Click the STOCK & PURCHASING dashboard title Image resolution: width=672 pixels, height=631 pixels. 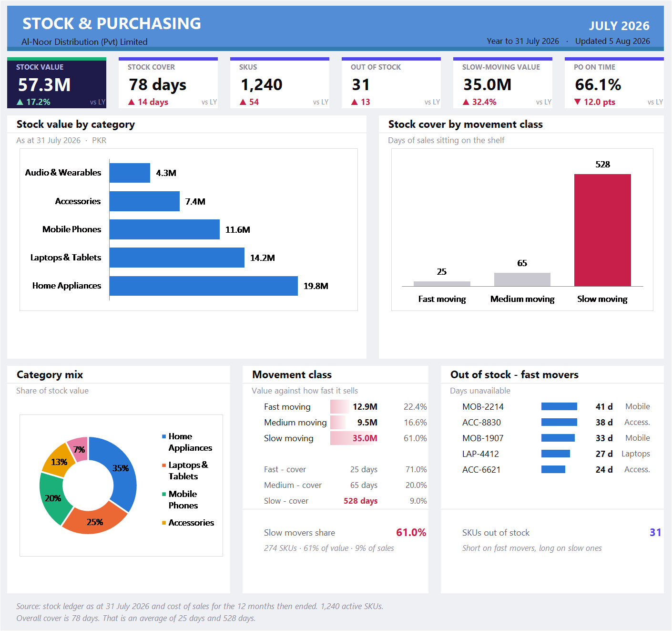tap(112, 23)
